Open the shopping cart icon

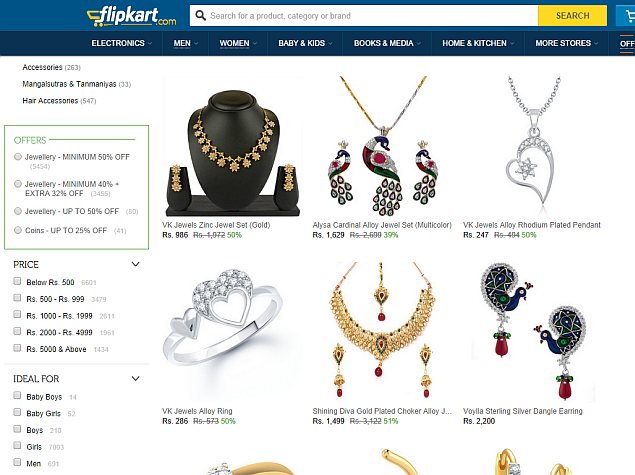pos(630,16)
